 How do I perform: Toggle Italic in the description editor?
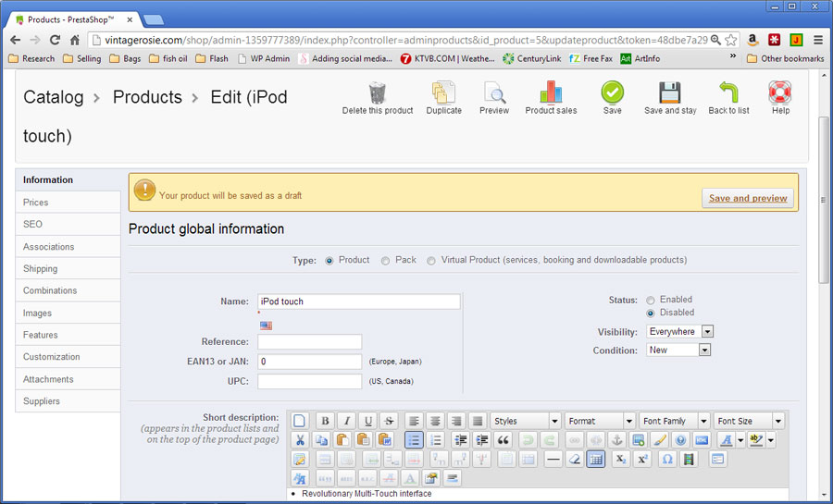[346, 421]
